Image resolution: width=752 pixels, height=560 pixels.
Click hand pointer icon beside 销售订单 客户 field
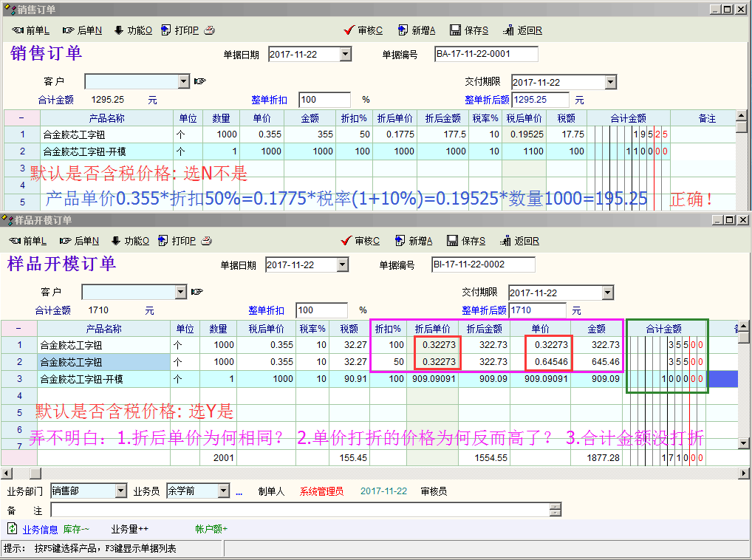(x=199, y=81)
